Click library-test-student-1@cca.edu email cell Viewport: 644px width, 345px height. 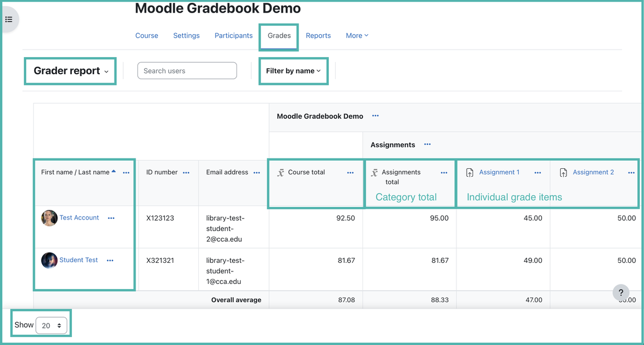pyautogui.click(x=225, y=271)
